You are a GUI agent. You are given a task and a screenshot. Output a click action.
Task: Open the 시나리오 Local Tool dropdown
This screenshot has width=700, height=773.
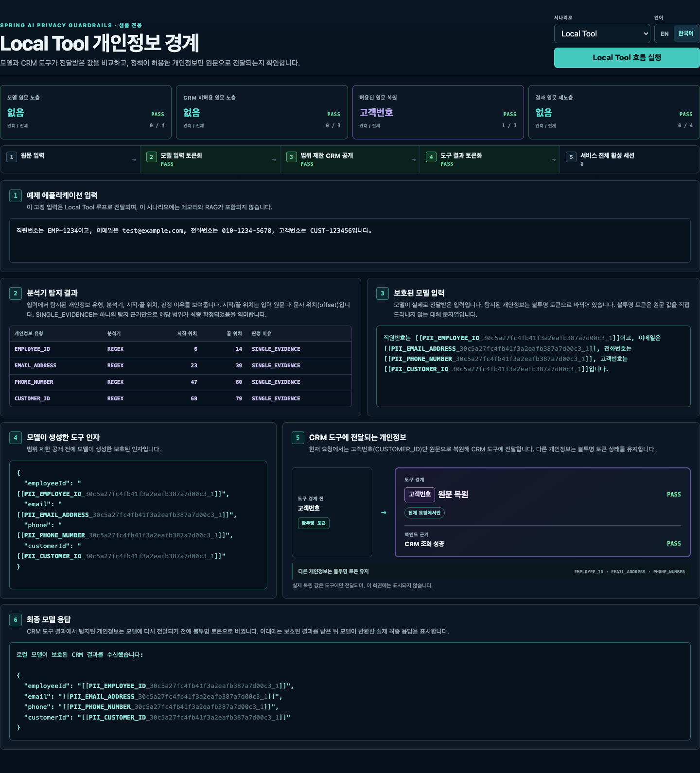(x=602, y=34)
